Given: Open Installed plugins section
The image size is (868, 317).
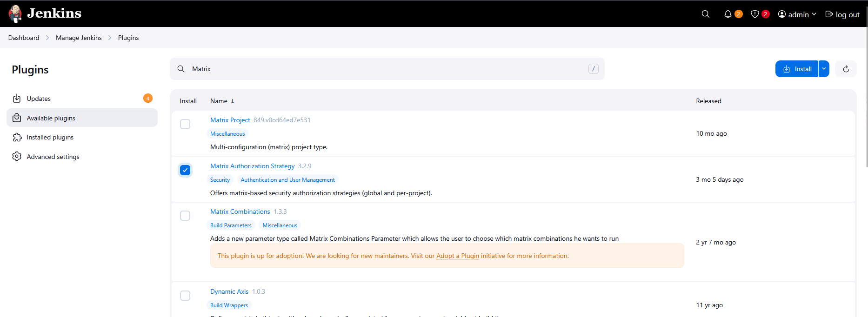Looking at the screenshot, I should (82, 137).
